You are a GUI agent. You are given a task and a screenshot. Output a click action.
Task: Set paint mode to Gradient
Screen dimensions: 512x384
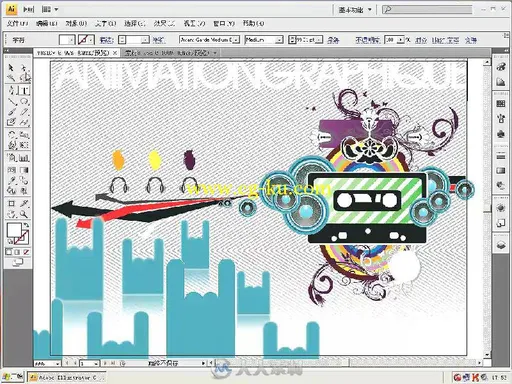(18, 252)
